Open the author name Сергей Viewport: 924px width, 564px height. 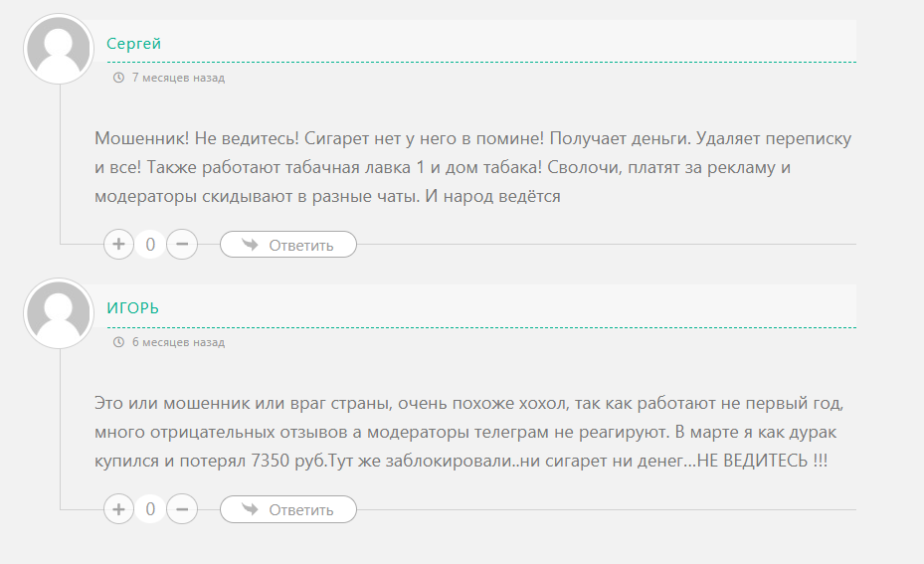point(133,44)
